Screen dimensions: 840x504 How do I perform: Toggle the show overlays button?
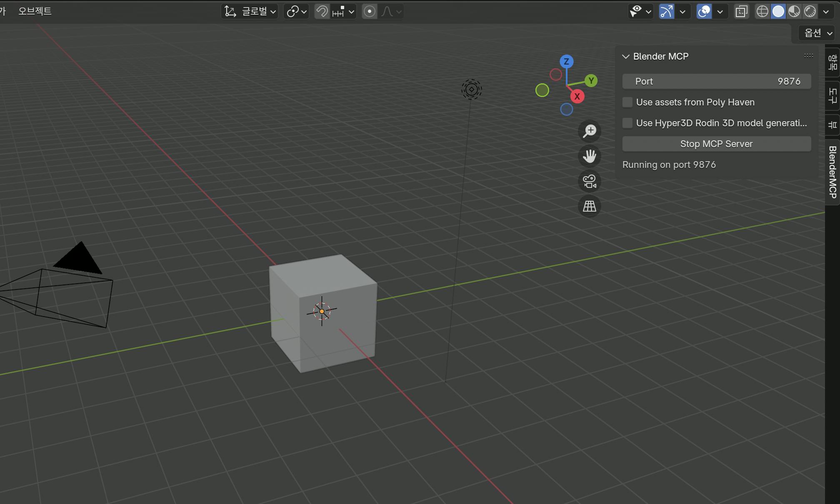click(704, 11)
